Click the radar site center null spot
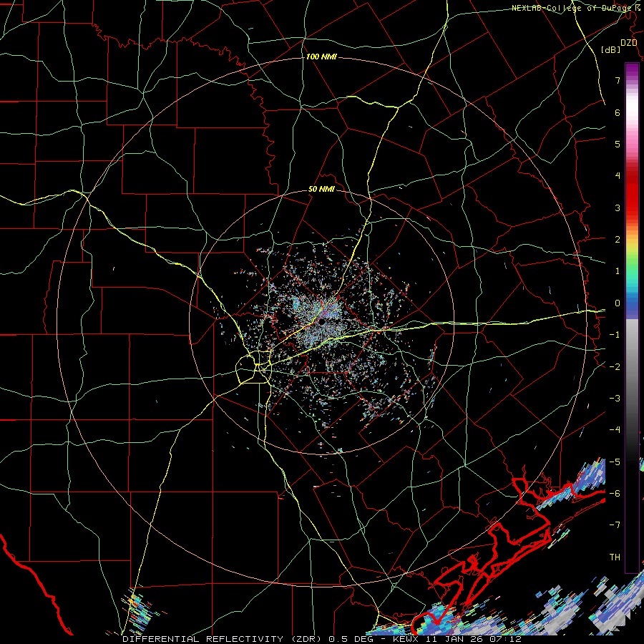 pyautogui.click(x=321, y=321)
